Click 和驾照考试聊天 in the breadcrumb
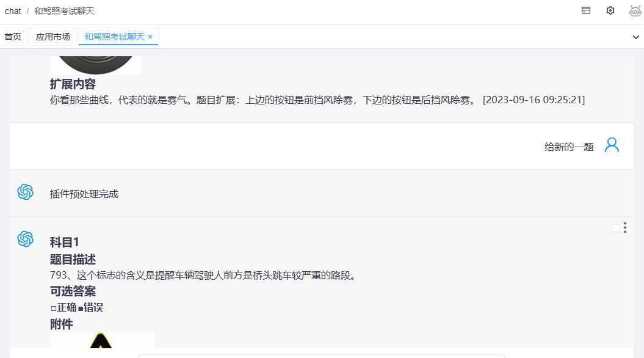Screen dimensions: 644x358 coord(64,11)
